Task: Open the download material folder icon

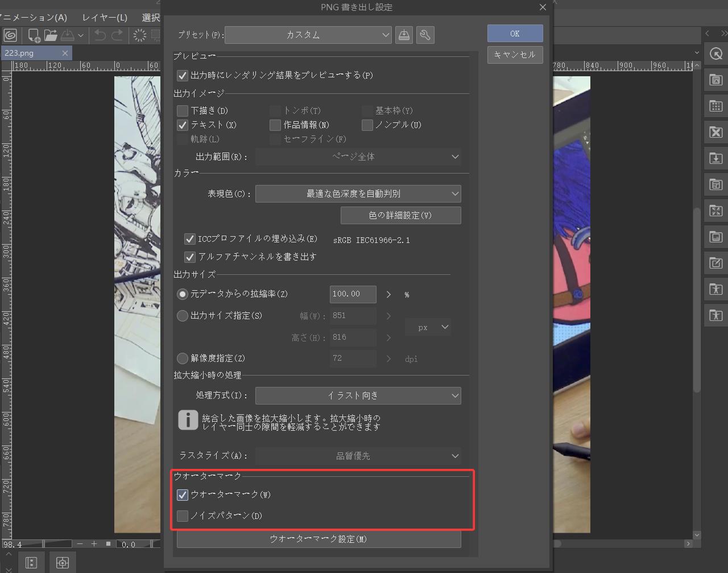Action: pyautogui.click(x=715, y=158)
